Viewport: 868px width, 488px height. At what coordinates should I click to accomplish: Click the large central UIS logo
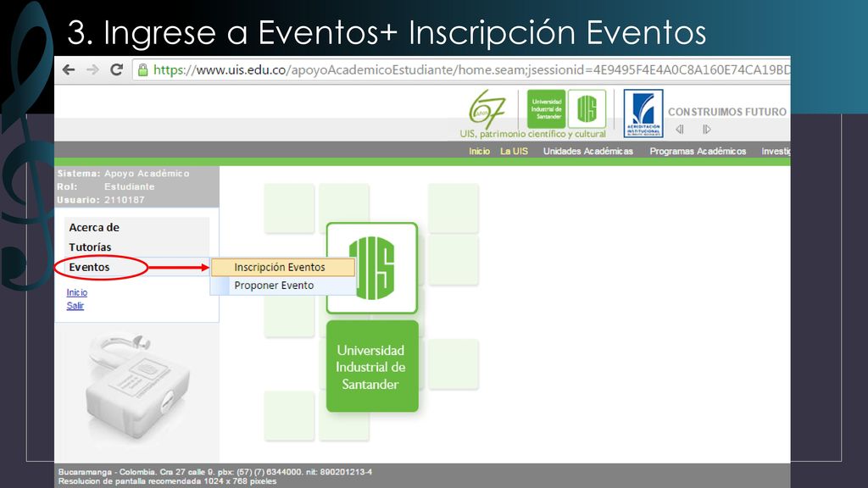coord(372,268)
